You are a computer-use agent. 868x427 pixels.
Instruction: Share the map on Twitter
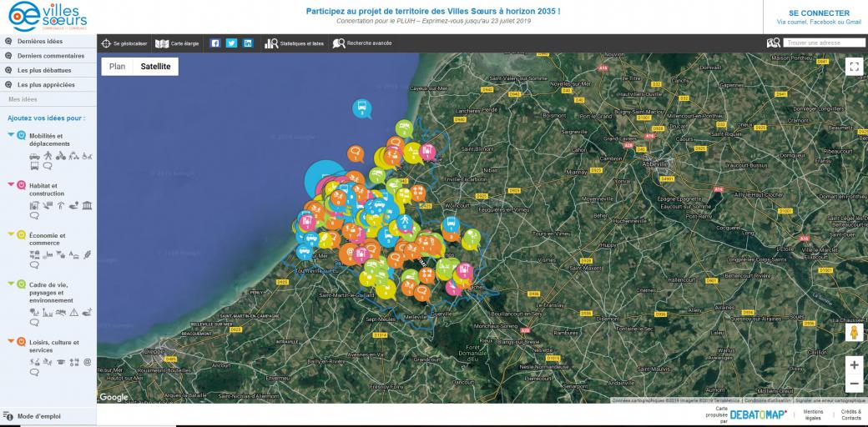(x=231, y=43)
